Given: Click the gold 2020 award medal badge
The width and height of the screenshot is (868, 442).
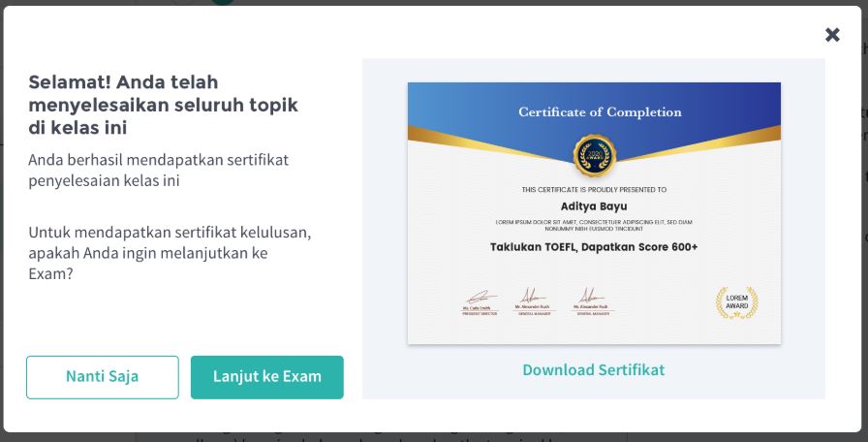Looking at the screenshot, I should pyautogui.click(x=594, y=156).
